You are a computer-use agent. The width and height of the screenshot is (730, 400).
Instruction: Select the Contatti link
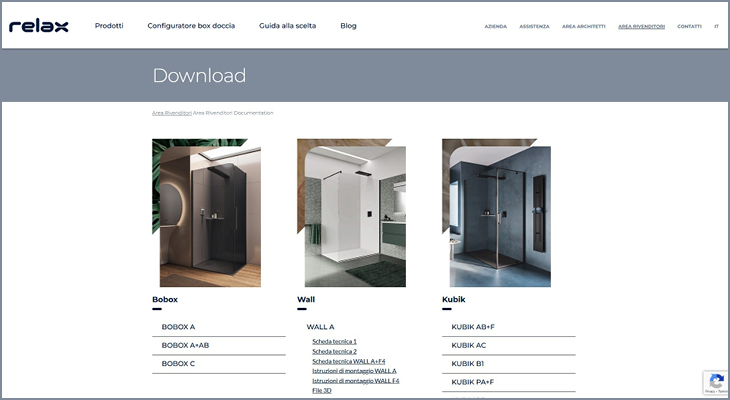(689, 27)
